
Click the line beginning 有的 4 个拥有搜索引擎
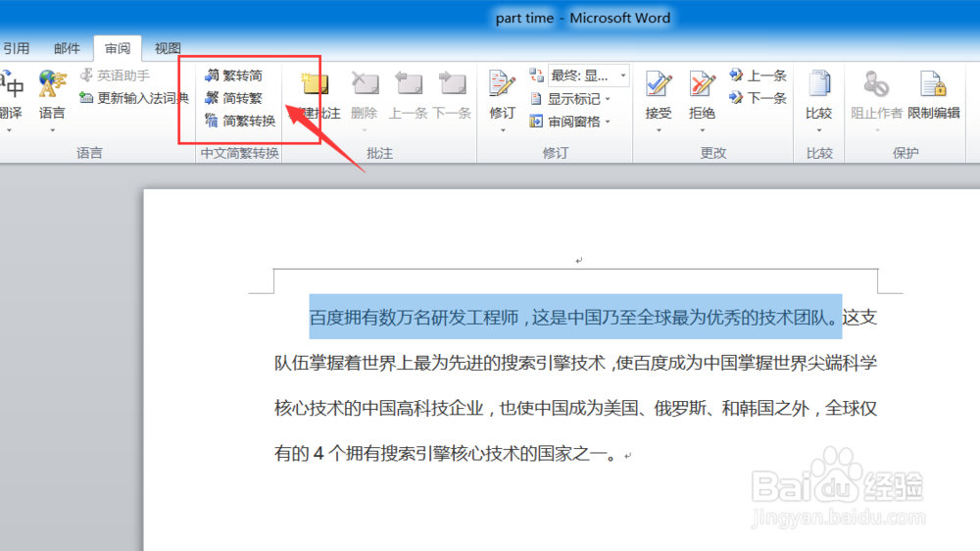coord(448,453)
